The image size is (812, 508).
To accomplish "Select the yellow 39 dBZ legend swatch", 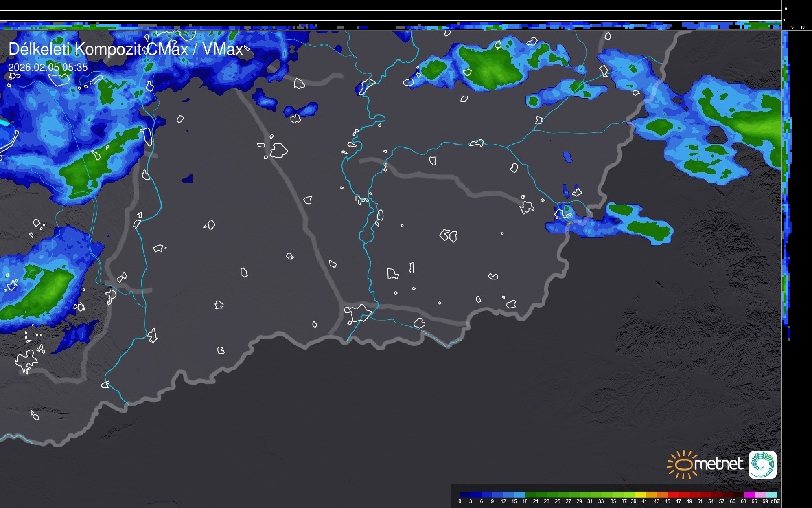I will click(x=640, y=495).
